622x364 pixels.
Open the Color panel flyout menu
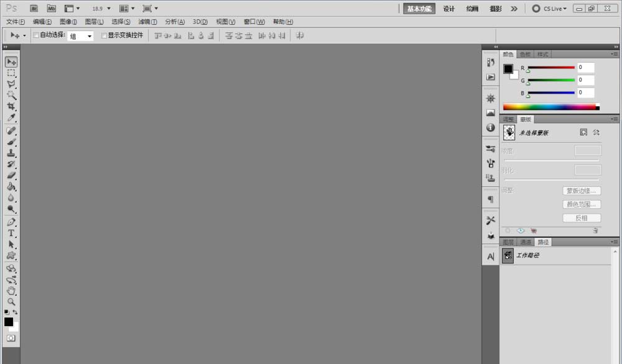click(615, 54)
